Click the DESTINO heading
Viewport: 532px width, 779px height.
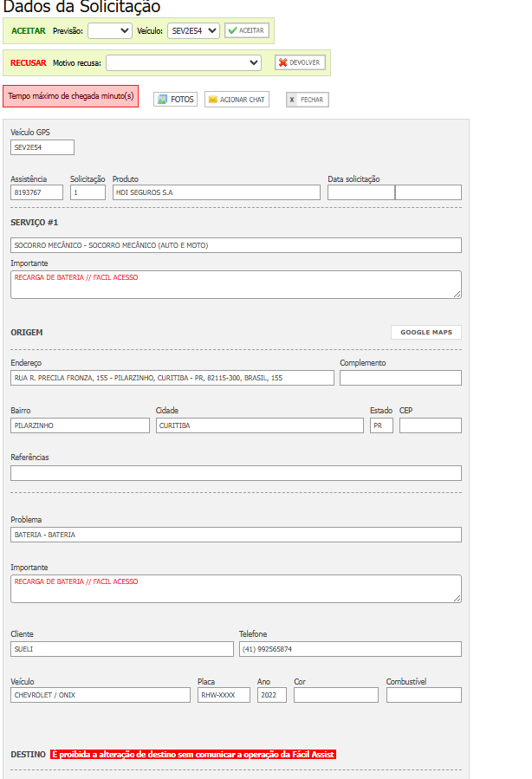[29, 754]
